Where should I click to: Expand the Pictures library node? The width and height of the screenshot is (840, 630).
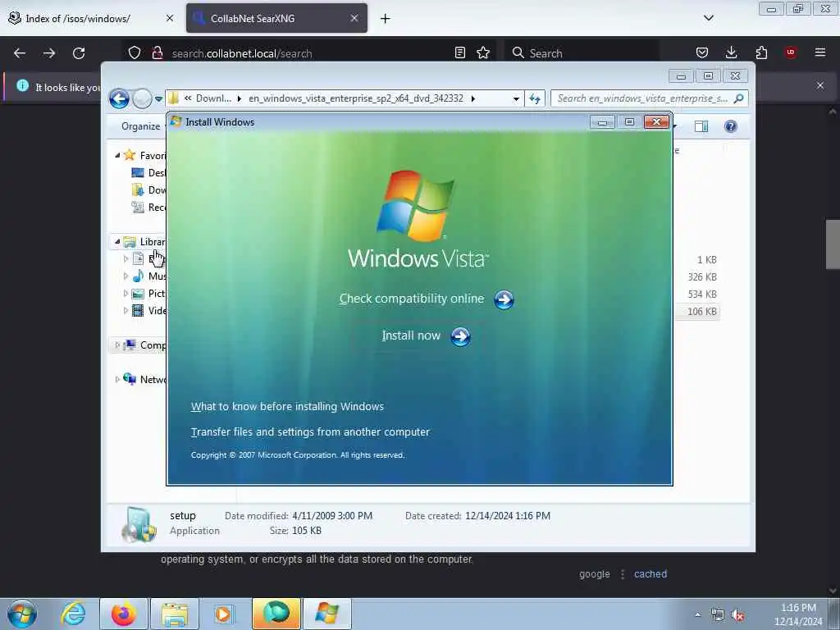tap(126, 293)
